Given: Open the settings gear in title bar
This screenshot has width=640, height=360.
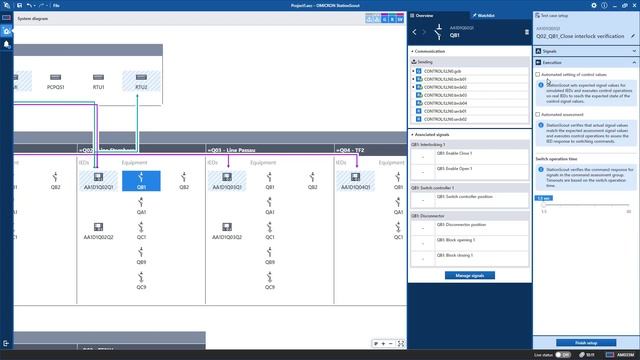Looking at the screenshot, I should 594,5.
